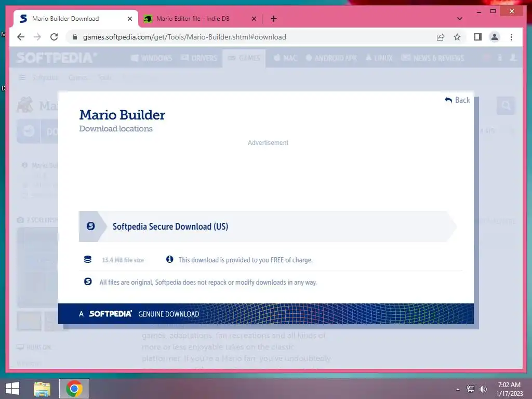The image size is (532, 399).
Task: Open the Windows Start menu
Action: click(12, 389)
